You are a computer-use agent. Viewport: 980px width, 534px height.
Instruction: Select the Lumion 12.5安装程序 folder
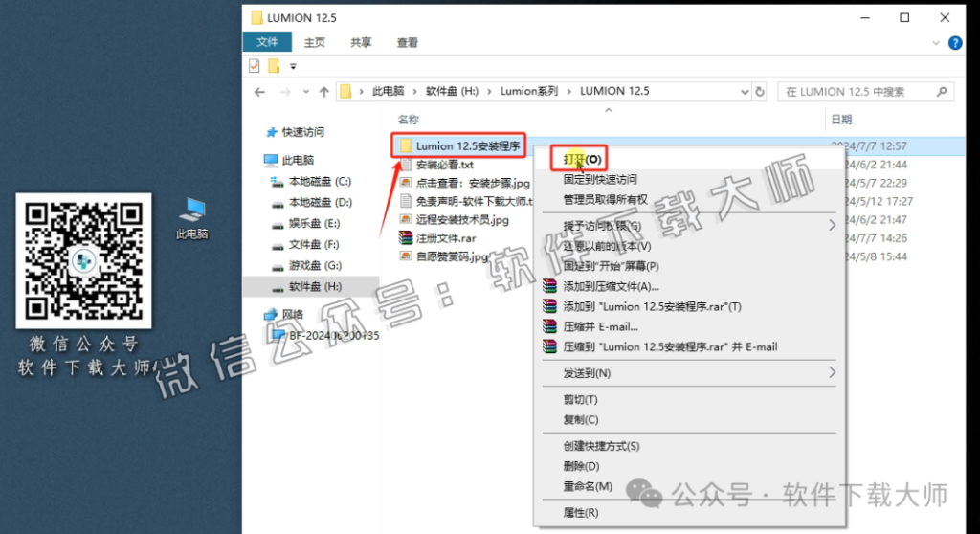pos(467,145)
